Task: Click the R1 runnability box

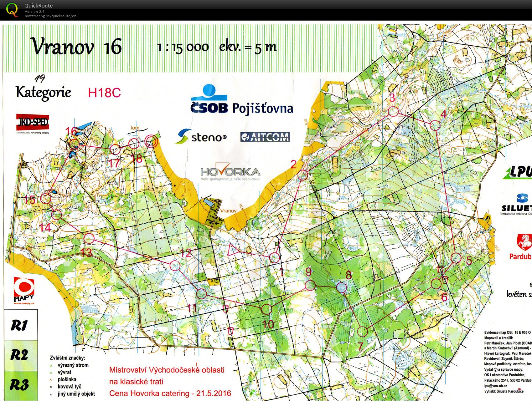Action: (21, 325)
